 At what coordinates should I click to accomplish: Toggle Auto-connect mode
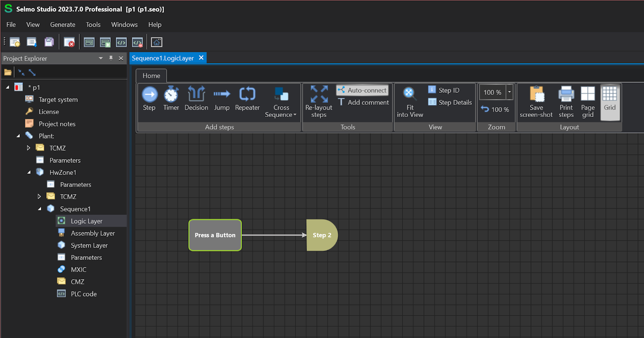362,90
